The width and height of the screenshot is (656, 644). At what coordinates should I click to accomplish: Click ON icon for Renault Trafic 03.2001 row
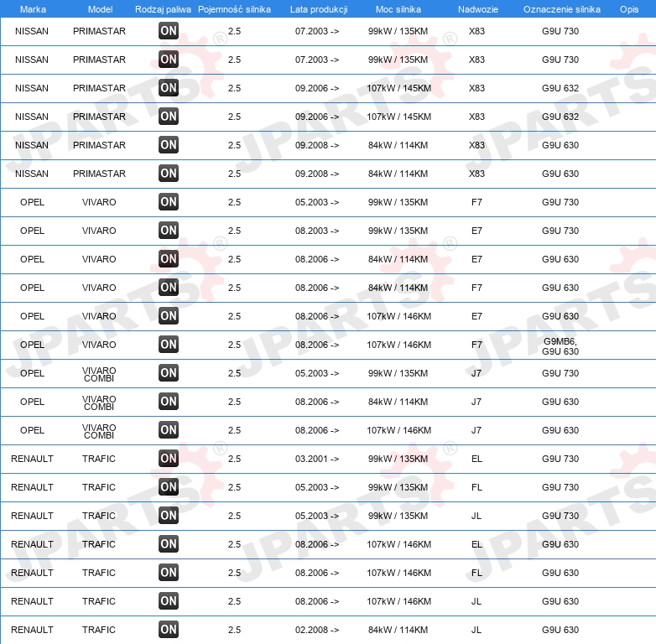point(168,459)
